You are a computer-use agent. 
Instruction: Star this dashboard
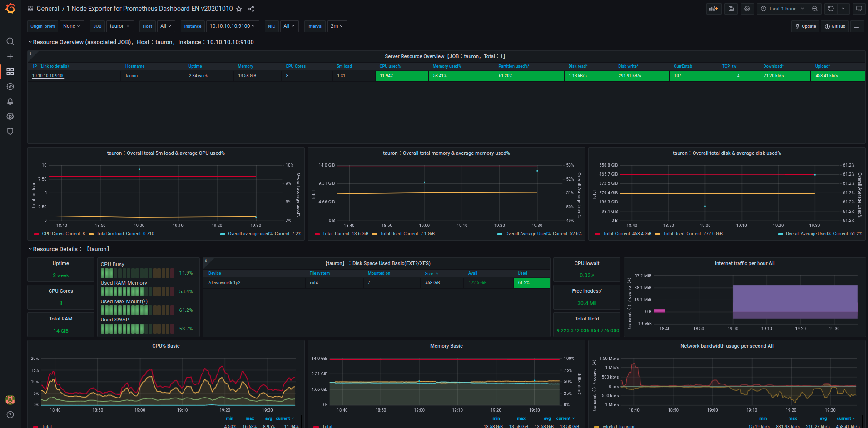coord(239,8)
